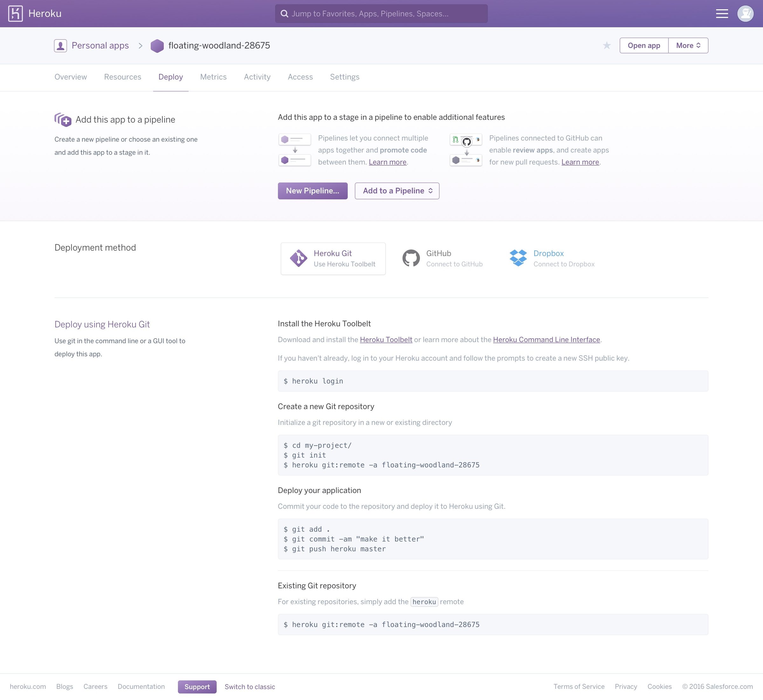Open Careers footer link

[x=95, y=687]
